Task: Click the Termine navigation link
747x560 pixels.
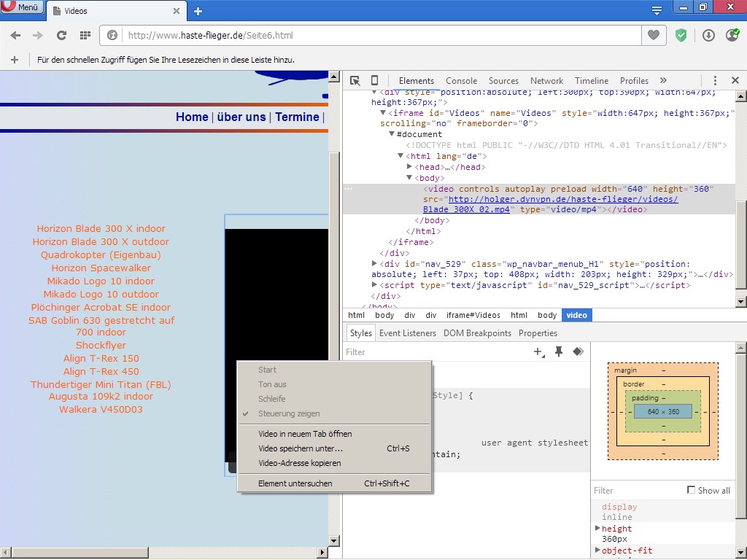Action: pyautogui.click(x=298, y=117)
